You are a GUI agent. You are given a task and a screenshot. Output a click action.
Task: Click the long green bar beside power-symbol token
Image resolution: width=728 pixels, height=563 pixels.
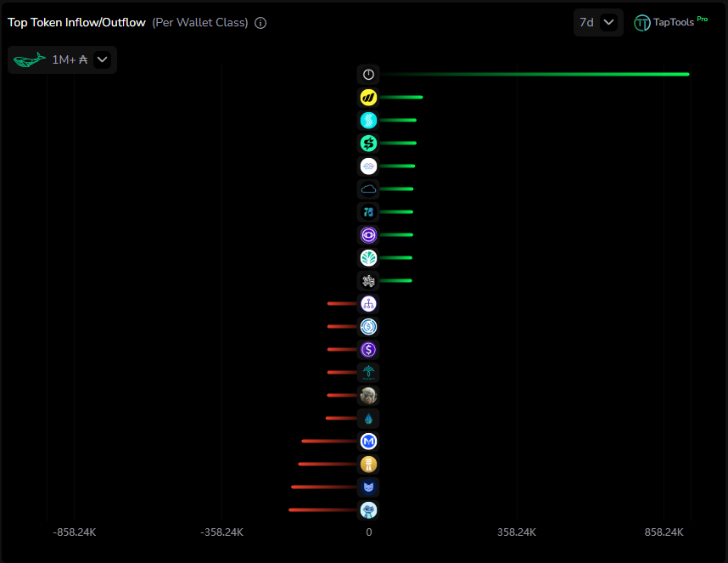(x=535, y=75)
